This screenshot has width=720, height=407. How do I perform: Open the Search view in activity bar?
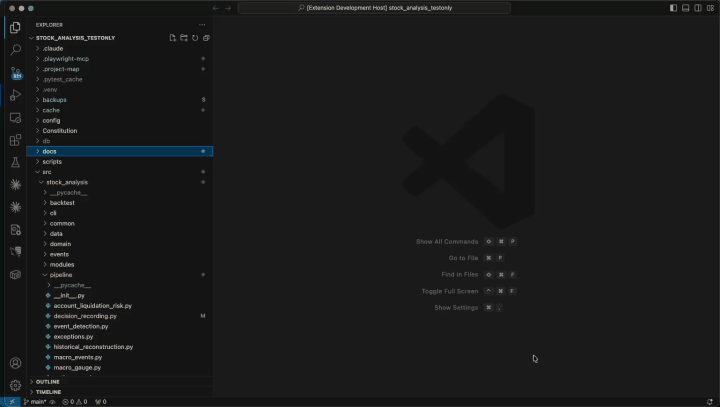pos(15,50)
